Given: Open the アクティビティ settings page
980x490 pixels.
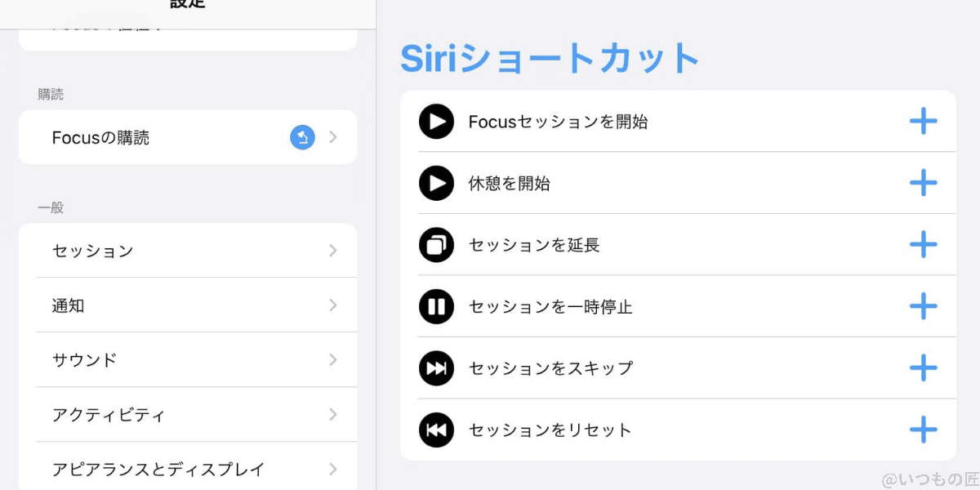Looking at the screenshot, I should pos(188,414).
